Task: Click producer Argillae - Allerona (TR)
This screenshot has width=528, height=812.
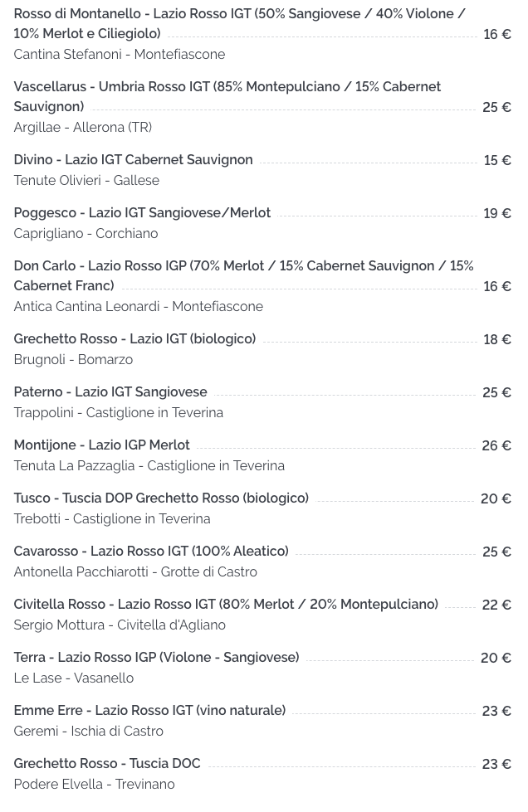Action: 83,128
